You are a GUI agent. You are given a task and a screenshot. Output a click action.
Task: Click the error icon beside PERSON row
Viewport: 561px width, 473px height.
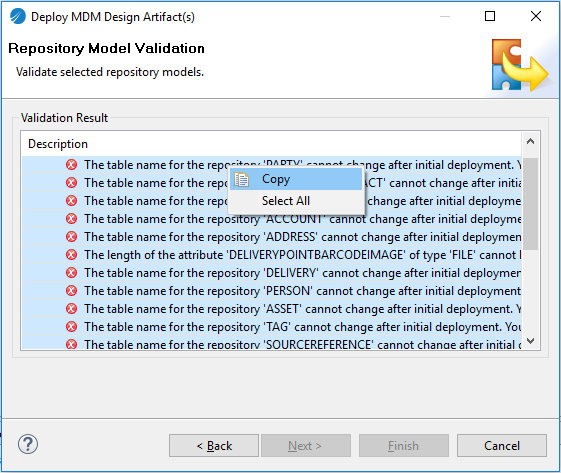[x=72, y=291]
